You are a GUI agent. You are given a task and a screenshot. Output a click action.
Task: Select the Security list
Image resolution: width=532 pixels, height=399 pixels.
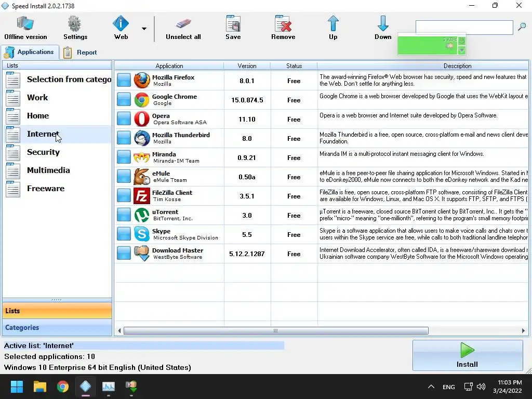click(58, 152)
